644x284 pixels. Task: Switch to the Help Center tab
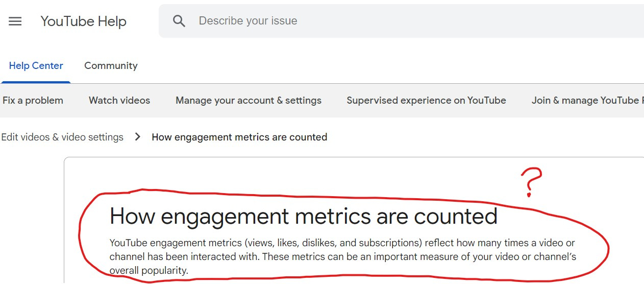pyautogui.click(x=36, y=66)
